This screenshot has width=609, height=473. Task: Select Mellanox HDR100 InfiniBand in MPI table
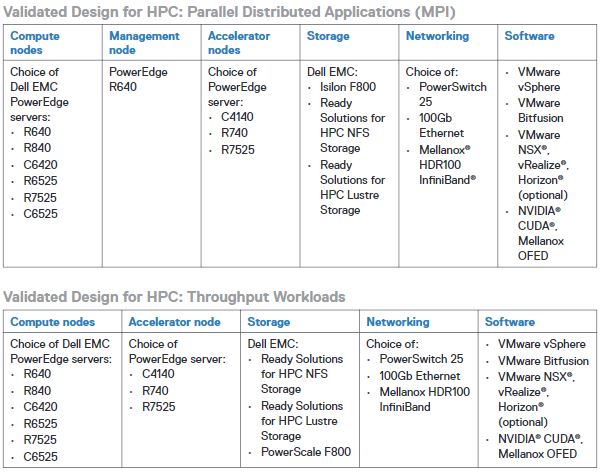click(x=447, y=165)
